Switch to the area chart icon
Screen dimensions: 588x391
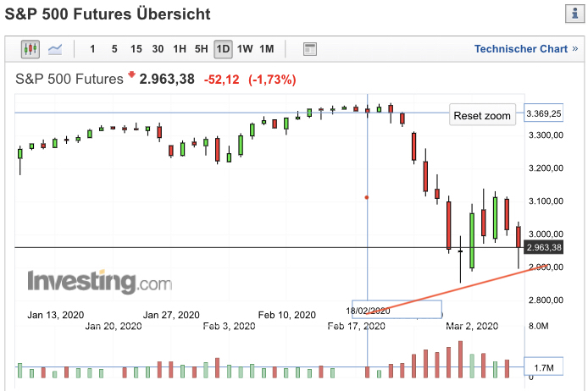56,49
